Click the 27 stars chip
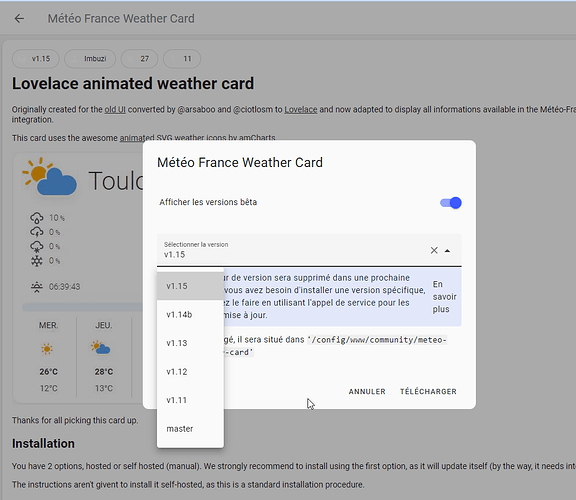 coord(140,59)
